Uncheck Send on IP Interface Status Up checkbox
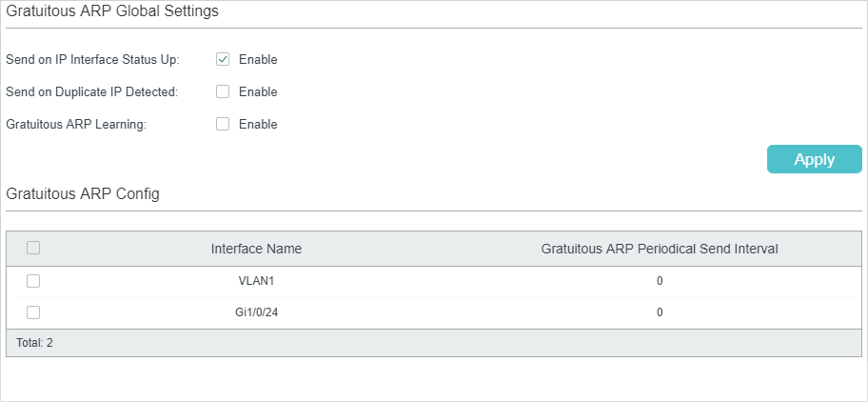This screenshot has height=402, width=868. point(223,59)
